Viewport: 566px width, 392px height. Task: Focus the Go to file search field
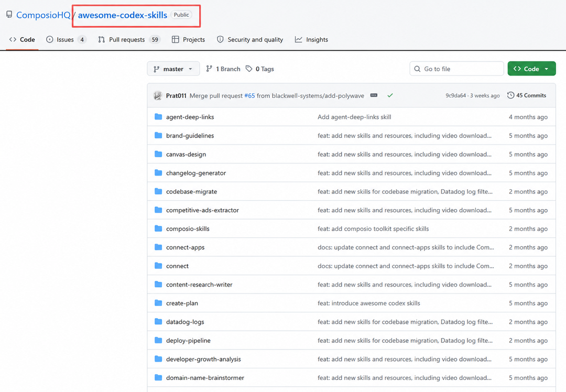click(456, 69)
